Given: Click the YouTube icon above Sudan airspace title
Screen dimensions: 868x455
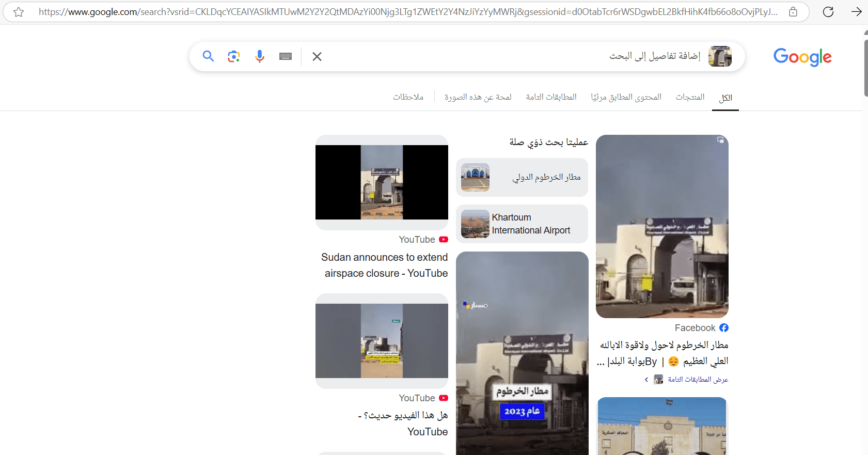Looking at the screenshot, I should 444,240.
